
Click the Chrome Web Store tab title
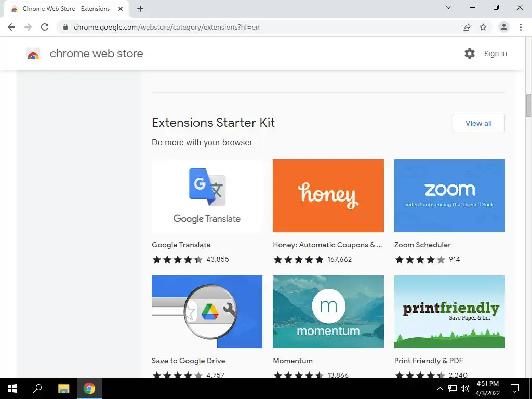pos(66,9)
